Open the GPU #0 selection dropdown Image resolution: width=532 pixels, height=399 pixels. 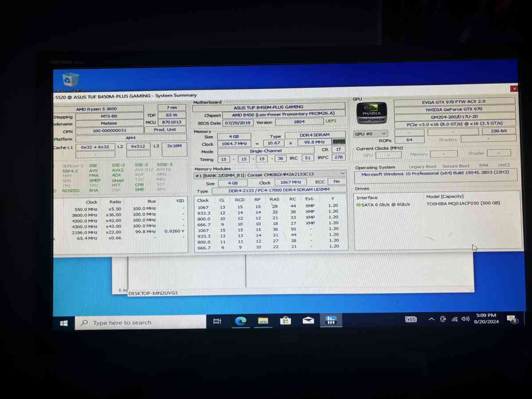tap(384, 133)
